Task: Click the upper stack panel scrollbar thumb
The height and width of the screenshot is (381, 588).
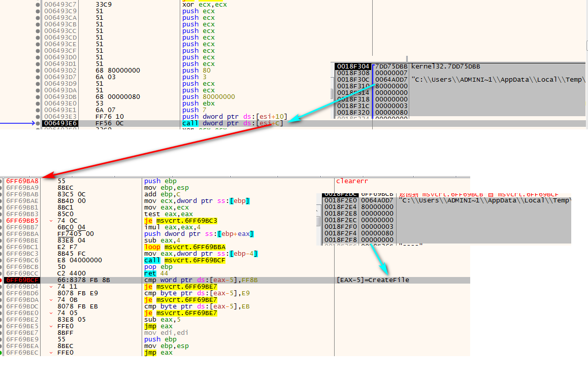Action: click(332, 94)
